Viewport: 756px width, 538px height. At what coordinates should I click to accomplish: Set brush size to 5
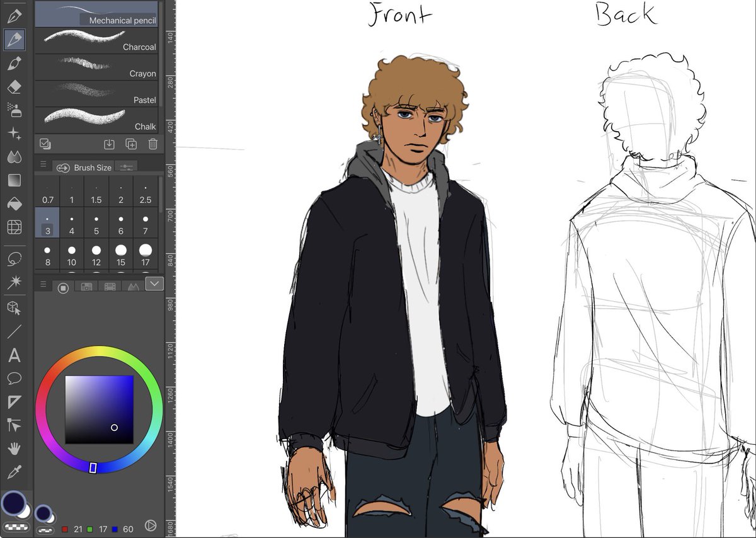tap(96, 223)
